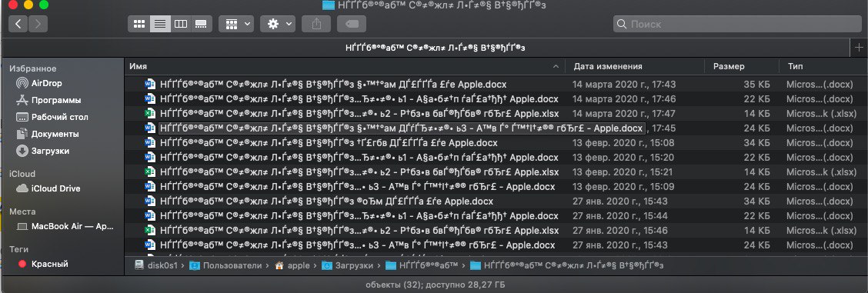The image size is (868, 293).
Task: Click Word icon of file dated 14 марта 17:46
Action: (x=149, y=99)
